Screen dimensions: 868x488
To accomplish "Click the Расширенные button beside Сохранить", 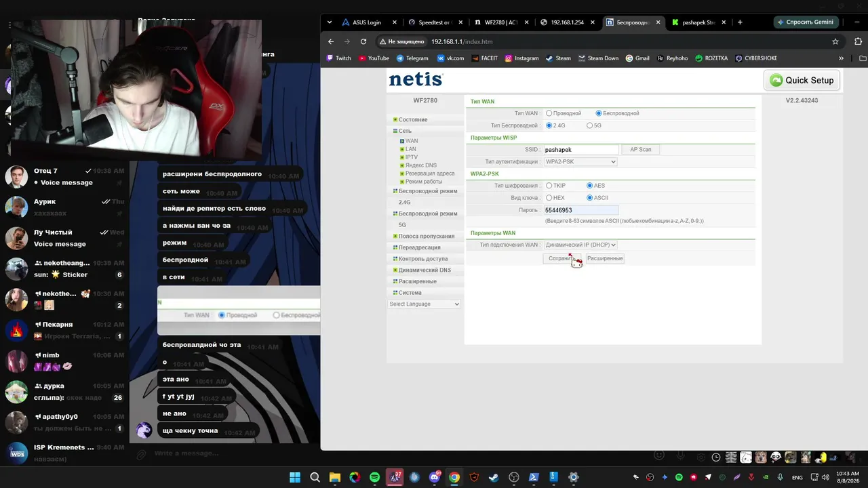I will 605,258.
